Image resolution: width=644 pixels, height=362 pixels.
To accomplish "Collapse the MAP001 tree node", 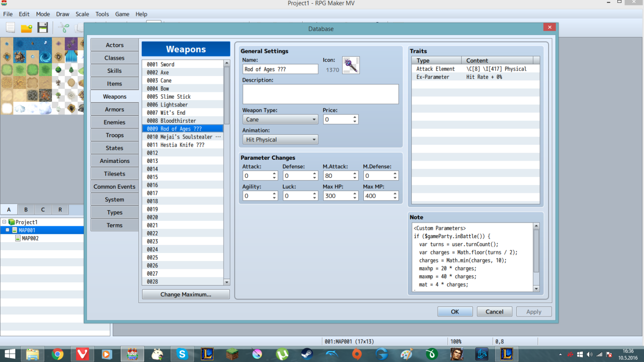I will [8, 230].
